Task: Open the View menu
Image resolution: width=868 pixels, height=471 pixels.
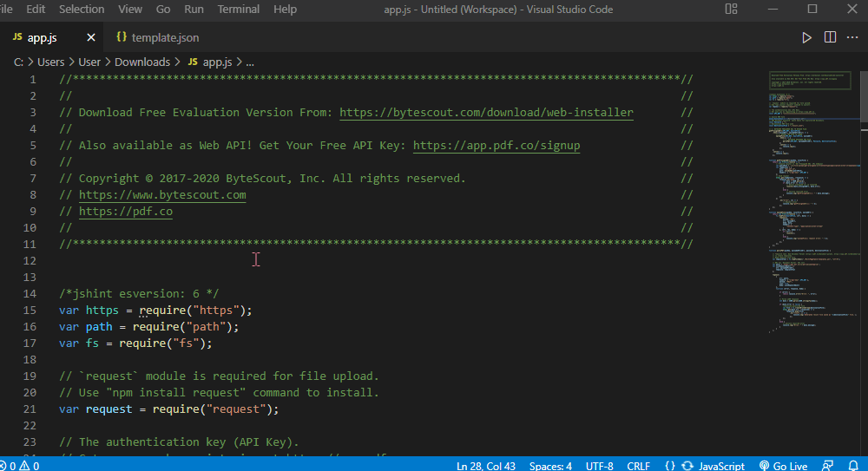Action: click(130, 9)
